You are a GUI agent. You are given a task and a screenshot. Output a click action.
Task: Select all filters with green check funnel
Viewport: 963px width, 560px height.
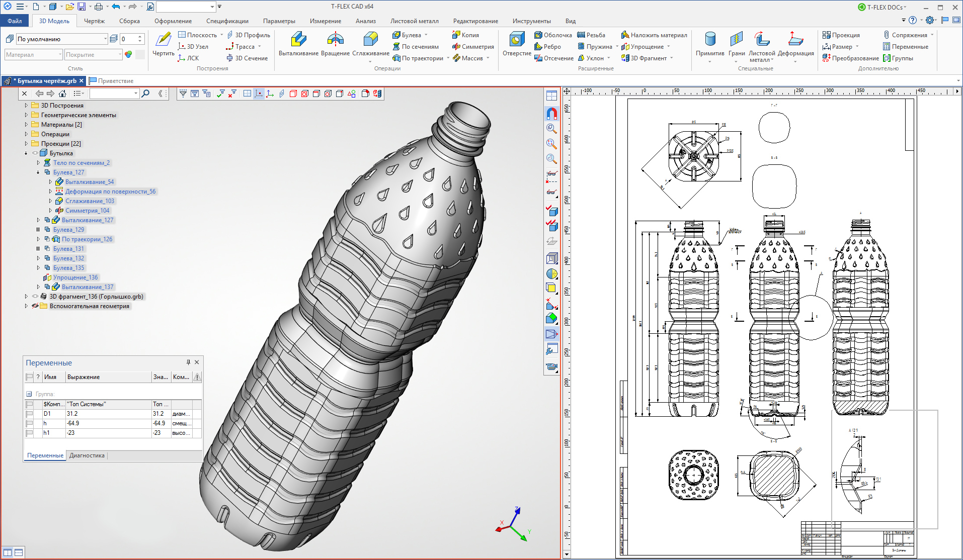[220, 94]
